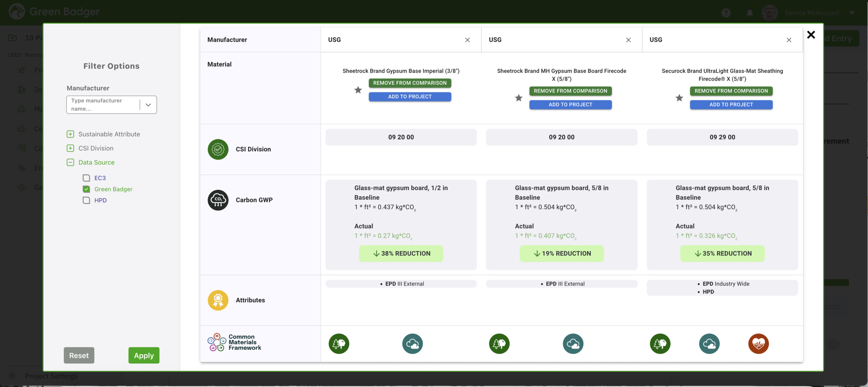Viewport: 868px width, 387px height.
Task: Expand the CSI Division filter
Action: tap(70, 148)
